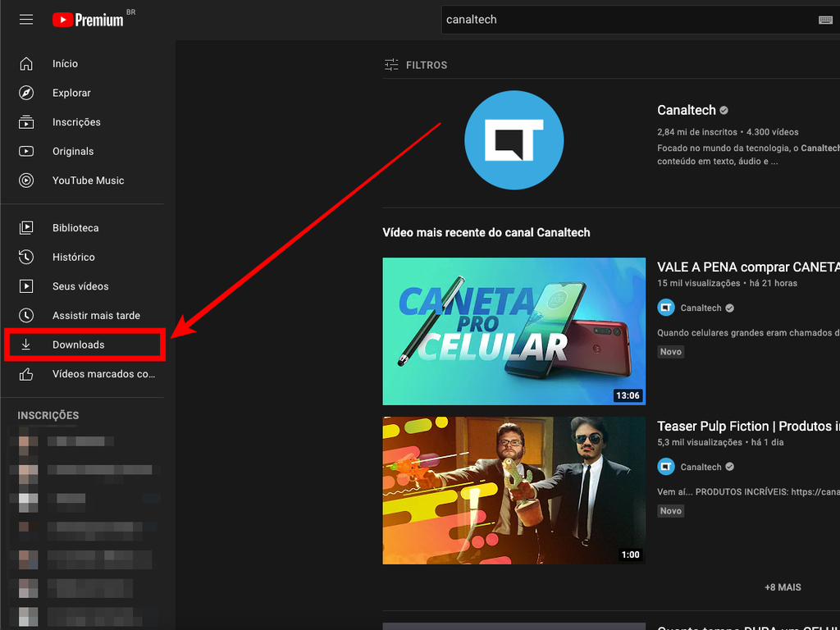Click the Novo badge under VALE A PENA video
The image size is (840, 630).
(x=671, y=351)
